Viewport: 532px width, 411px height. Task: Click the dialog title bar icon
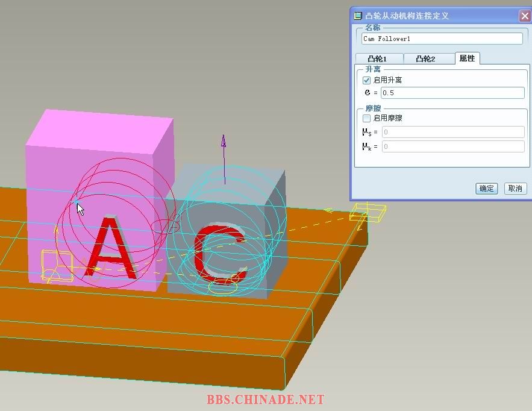(x=358, y=16)
